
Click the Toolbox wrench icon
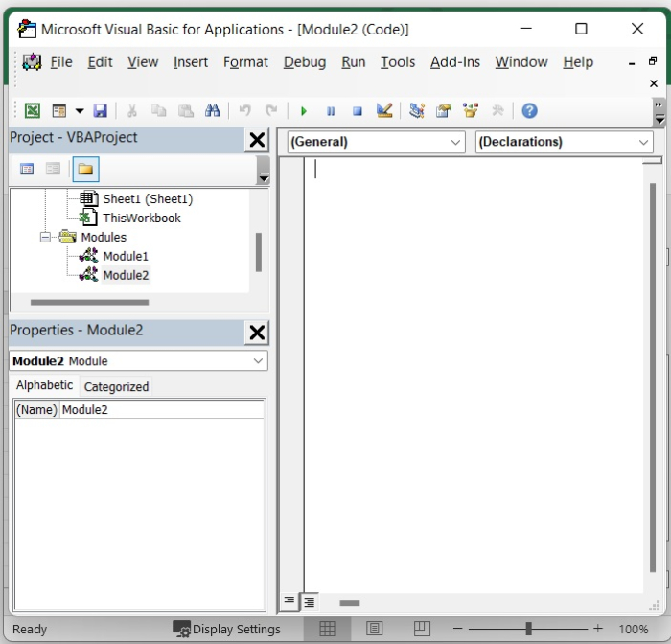pos(497,111)
